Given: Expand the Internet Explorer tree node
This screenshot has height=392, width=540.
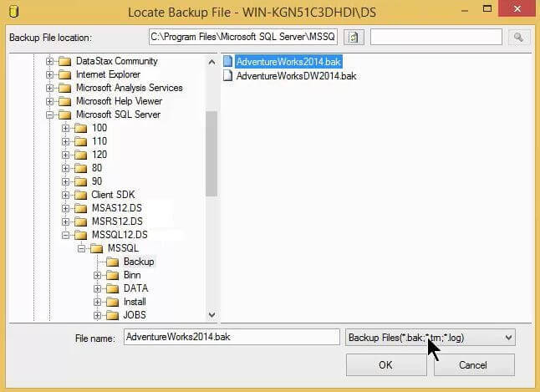Looking at the screenshot, I should coord(49,74).
